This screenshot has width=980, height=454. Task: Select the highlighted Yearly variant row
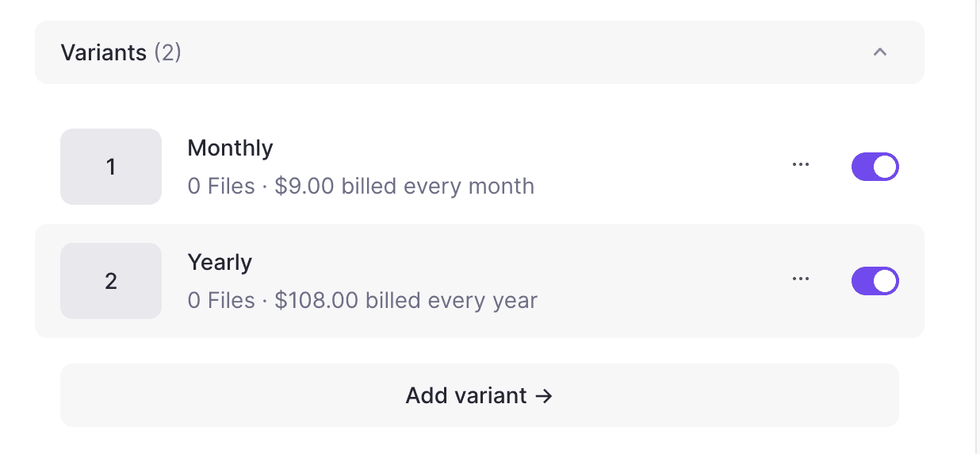click(x=480, y=281)
